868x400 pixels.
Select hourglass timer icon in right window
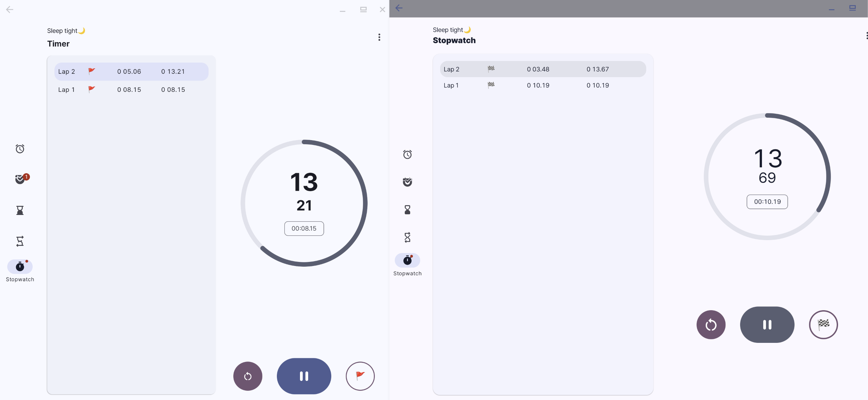click(x=407, y=210)
